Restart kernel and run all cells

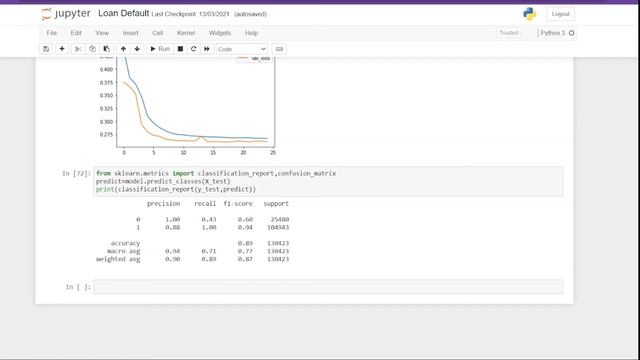click(207, 49)
